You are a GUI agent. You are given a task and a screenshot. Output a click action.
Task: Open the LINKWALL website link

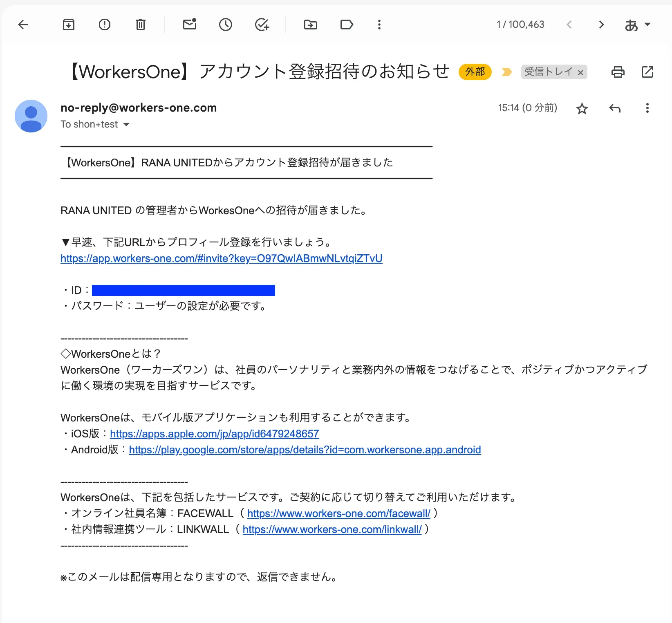(332, 529)
